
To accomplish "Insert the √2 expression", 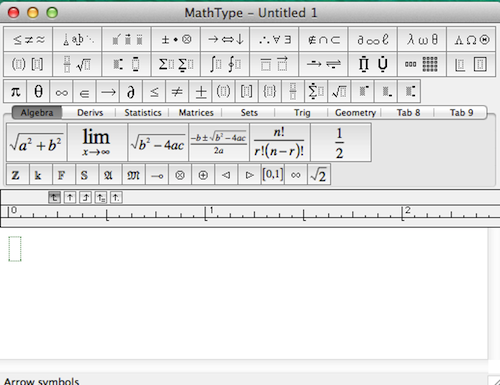I will pyautogui.click(x=319, y=174).
